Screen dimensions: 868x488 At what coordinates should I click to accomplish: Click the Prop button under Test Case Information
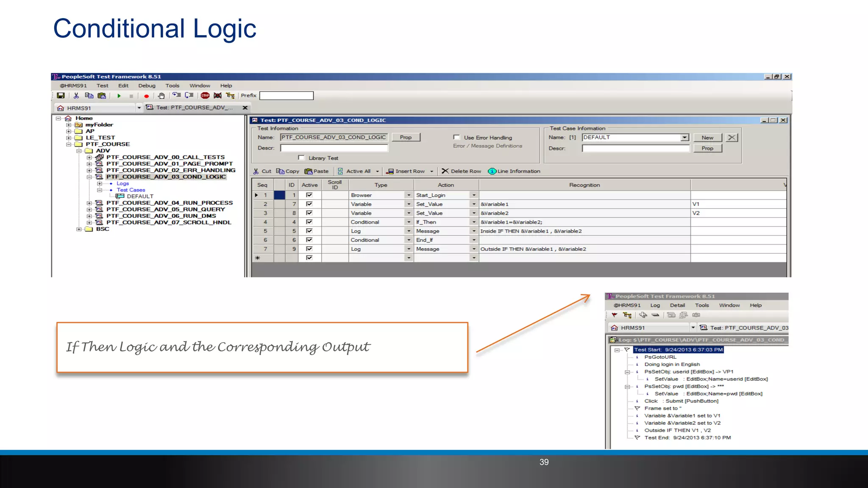[707, 148]
